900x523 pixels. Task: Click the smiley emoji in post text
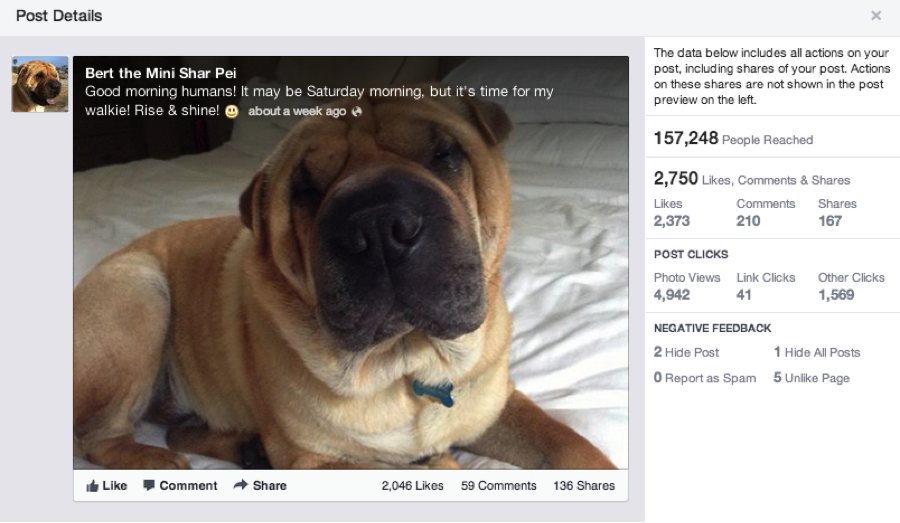(231, 111)
